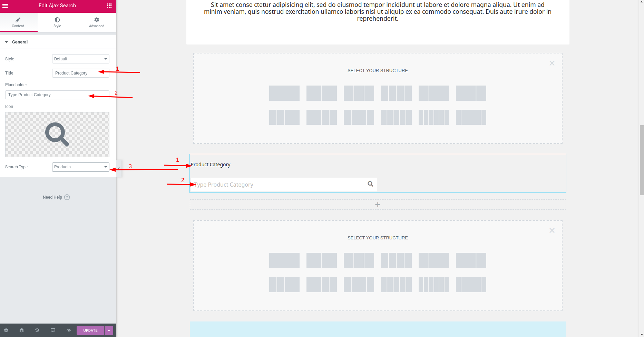This screenshot has height=337, width=644.
Task: Open responsive mode desktop icon
Action: click(x=53, y=330)
